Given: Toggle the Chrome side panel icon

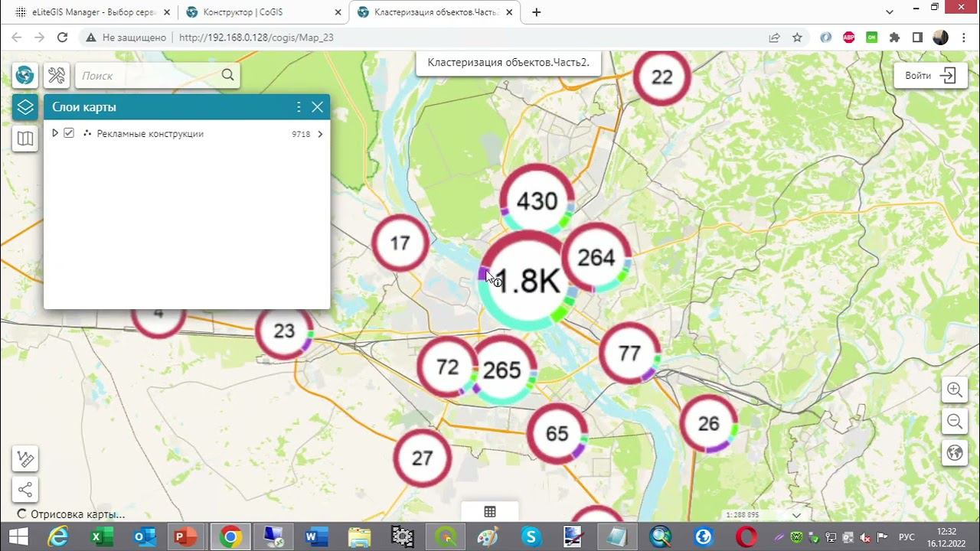Looking at the screenshot, I should [x=917, y=37].
